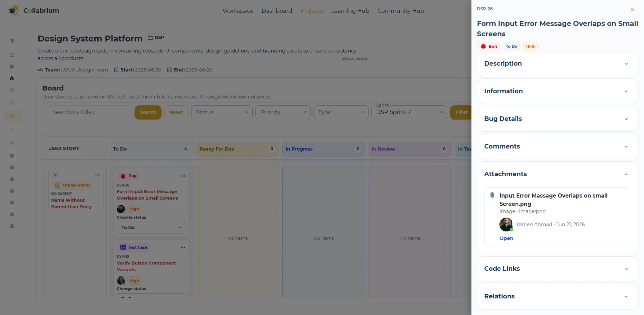The height and width of the screenshot is (315, 644).
Task: Expand the Information section
Action: 557,91
